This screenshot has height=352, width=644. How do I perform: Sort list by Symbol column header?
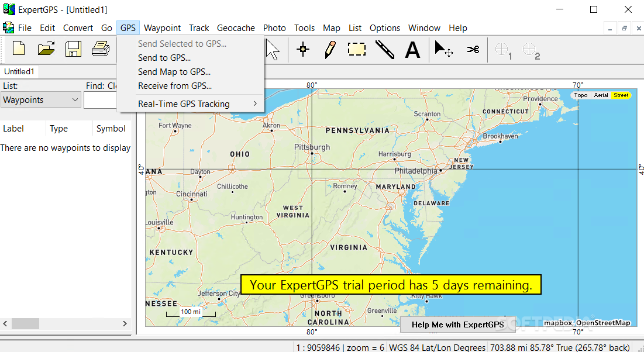111,129
